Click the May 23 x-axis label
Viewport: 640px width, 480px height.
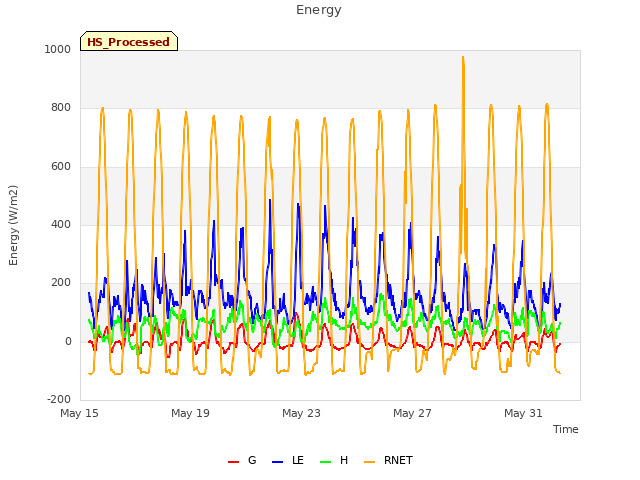(302, 413)
